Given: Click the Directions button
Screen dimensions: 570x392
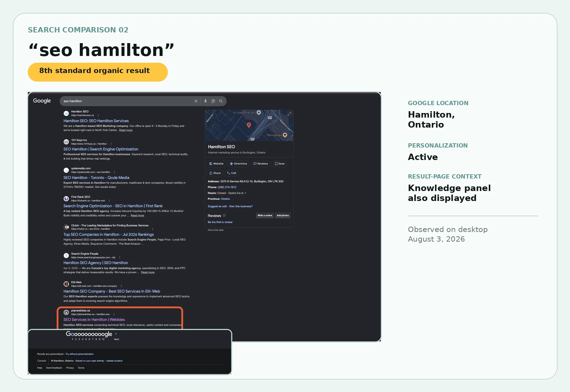Looking at the screenshot, I should (x=238, y=164).
